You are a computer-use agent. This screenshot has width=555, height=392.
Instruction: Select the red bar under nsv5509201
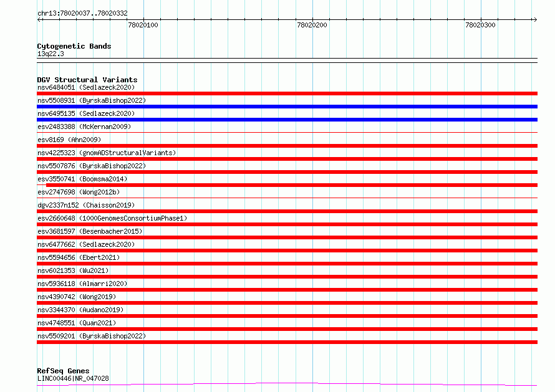287,342
